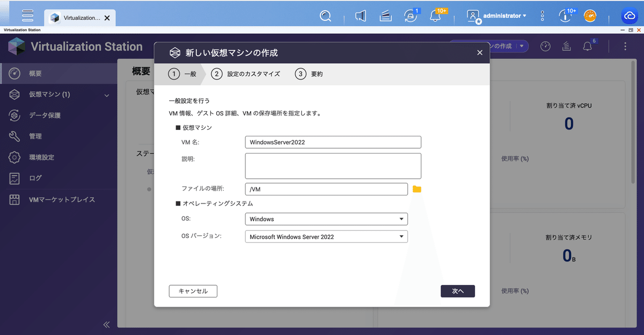
Task: Open the VM creation dropdown arrow in header
Action: click(522, 46)
